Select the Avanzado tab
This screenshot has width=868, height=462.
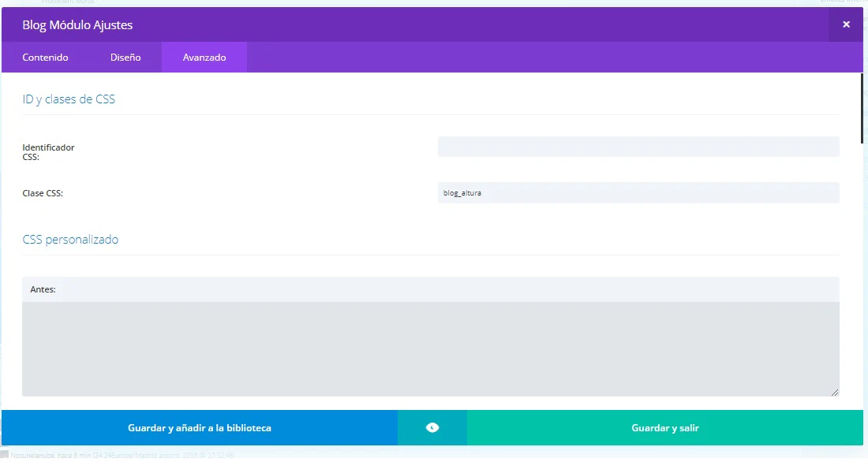204,58
